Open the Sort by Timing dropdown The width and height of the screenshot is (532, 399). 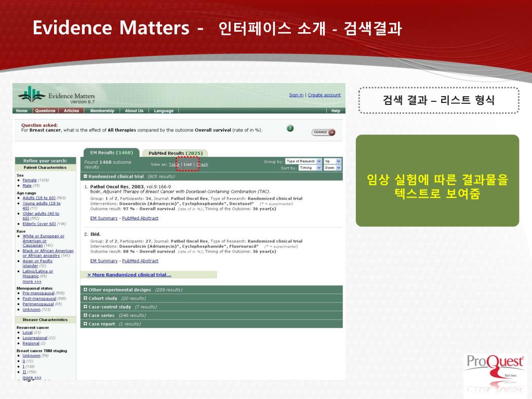[x=310, y=168]
